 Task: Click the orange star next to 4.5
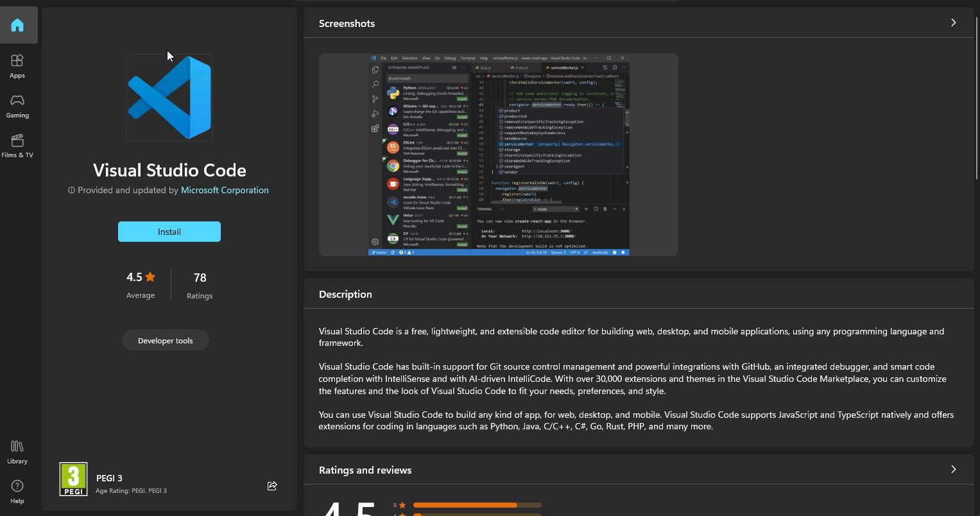tap(150, 277)
